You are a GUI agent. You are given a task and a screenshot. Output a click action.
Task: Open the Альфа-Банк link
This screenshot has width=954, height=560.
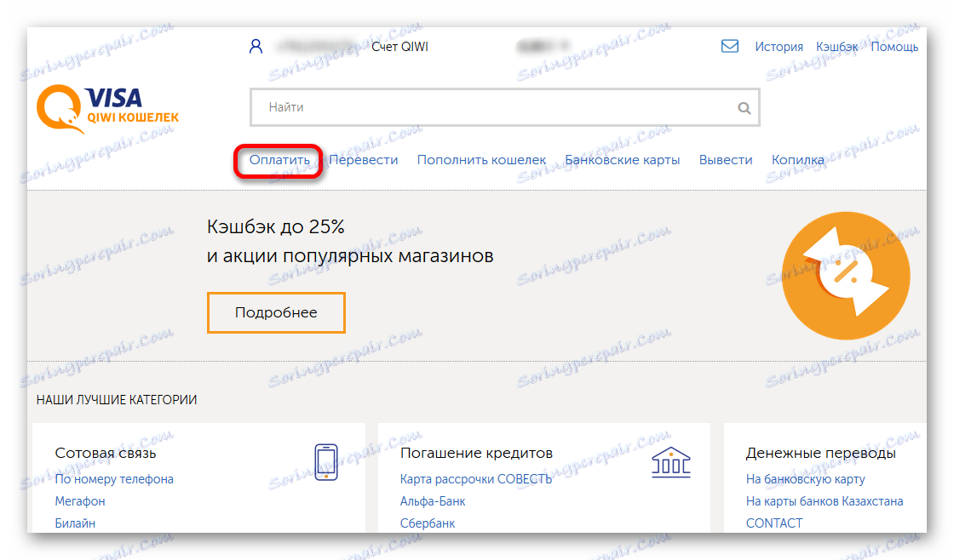coord(433,501)
